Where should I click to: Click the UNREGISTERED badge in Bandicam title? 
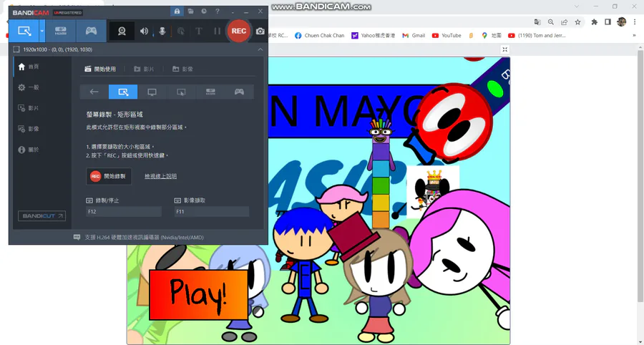point(68,13)
